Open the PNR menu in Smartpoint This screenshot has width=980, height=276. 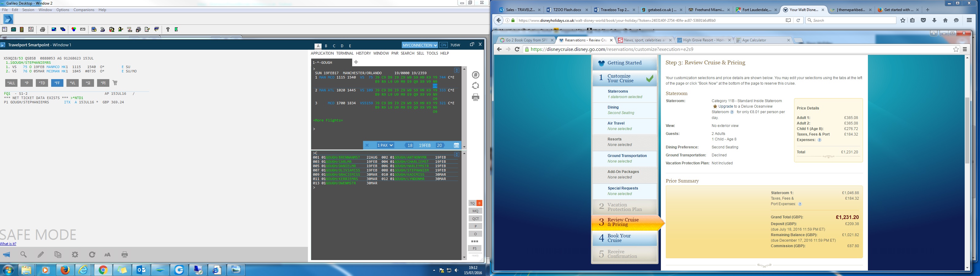[x=395, y=53]
